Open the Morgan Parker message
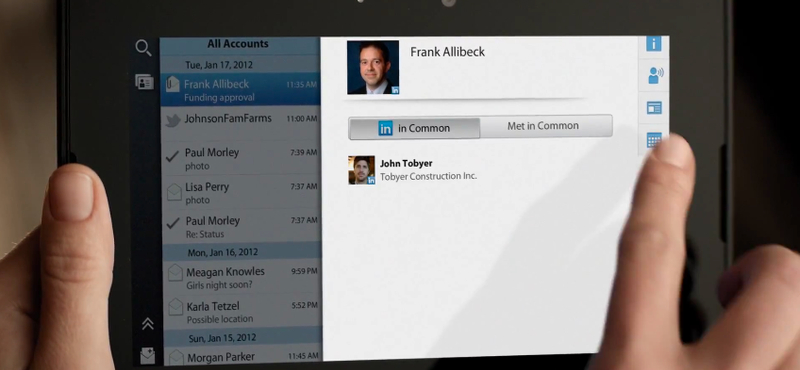 [x=244, y=355]
